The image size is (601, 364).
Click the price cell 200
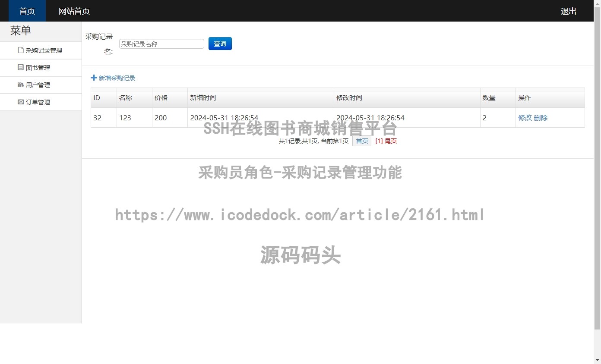pos(170,118)
